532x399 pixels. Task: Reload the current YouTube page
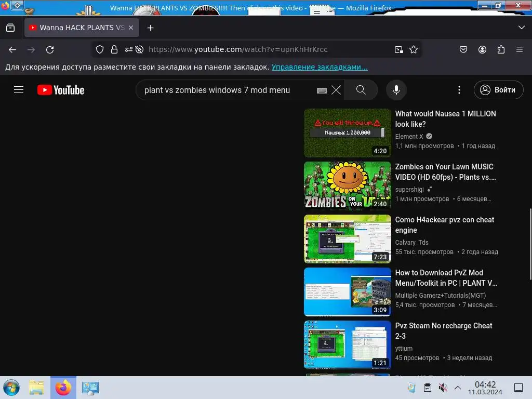coord(50,49)
